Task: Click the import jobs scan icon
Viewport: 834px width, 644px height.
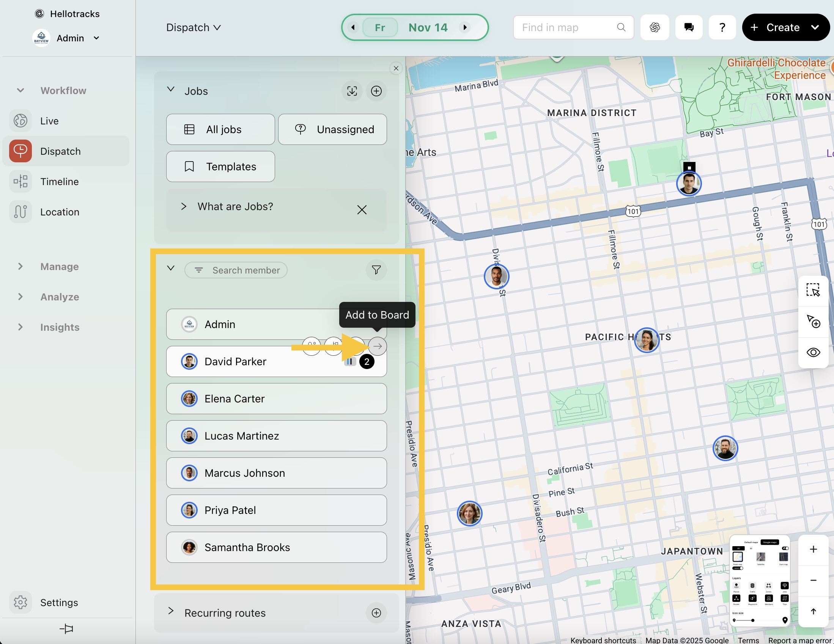Action: tap(352, 91)
